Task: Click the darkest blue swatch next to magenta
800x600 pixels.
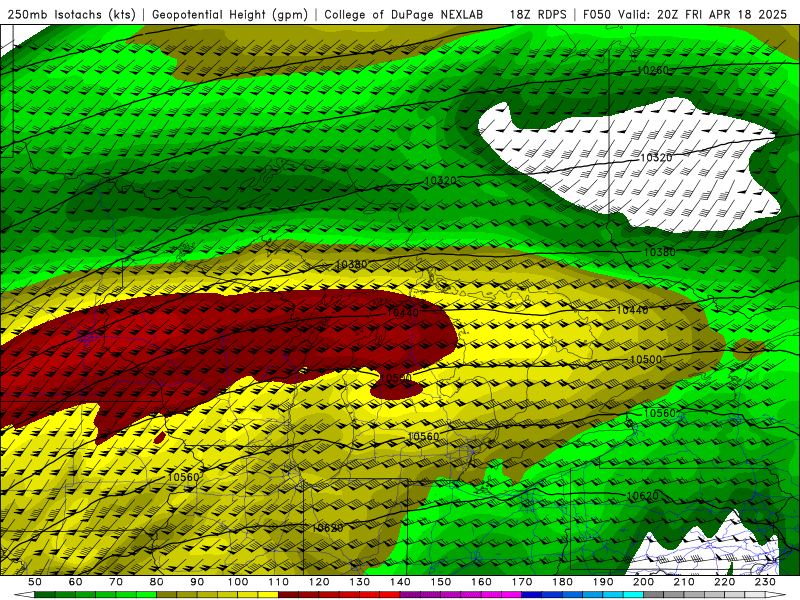Action: point(532,594)
